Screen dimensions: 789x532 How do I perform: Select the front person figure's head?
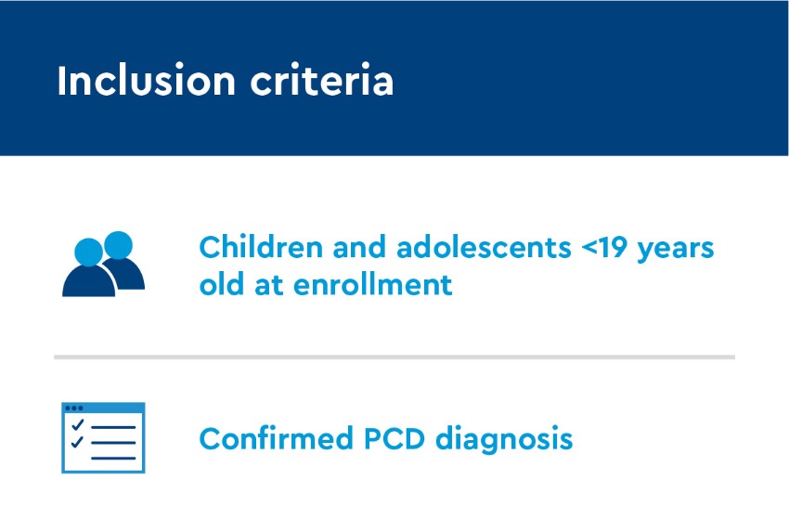(87, 252)
